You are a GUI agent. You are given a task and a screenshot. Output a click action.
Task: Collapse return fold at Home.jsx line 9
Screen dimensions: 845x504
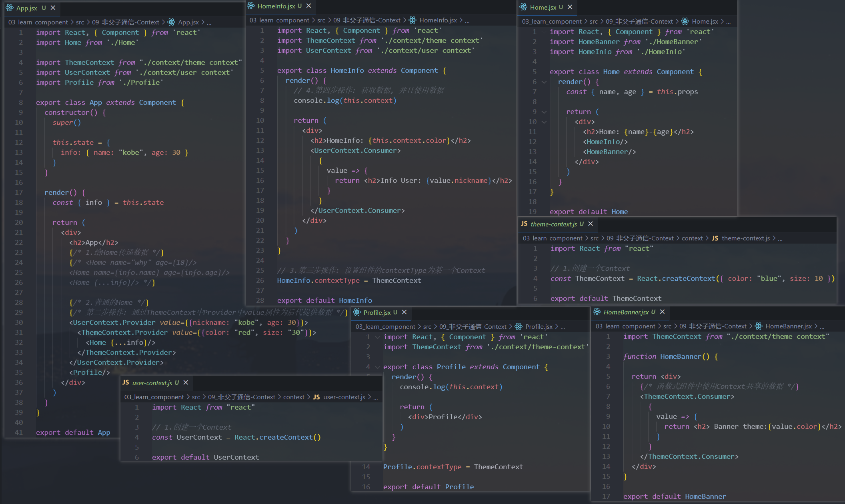(544, 112)
